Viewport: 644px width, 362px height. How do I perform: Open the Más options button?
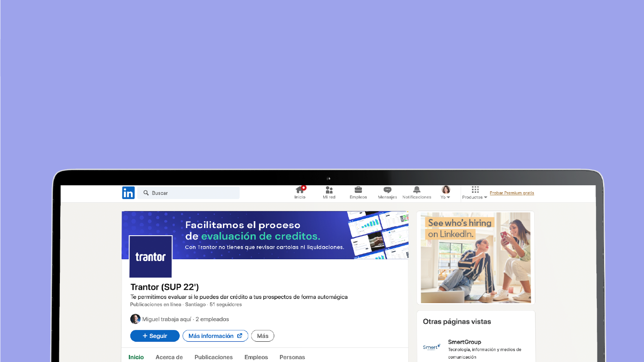point(263,336)
